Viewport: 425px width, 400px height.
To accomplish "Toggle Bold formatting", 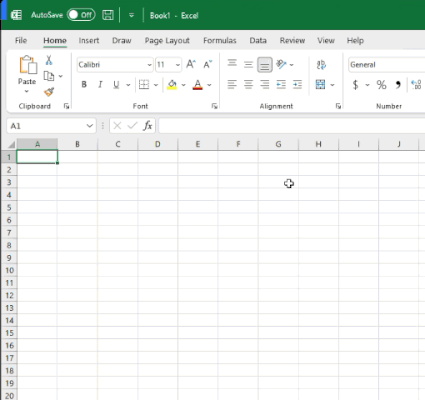I will [84, 85].
